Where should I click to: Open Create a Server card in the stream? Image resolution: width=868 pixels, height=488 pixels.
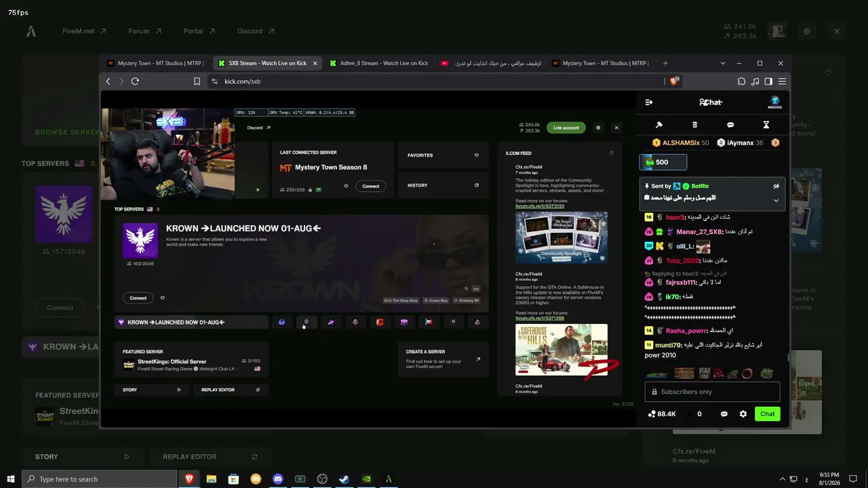point(443,359)
